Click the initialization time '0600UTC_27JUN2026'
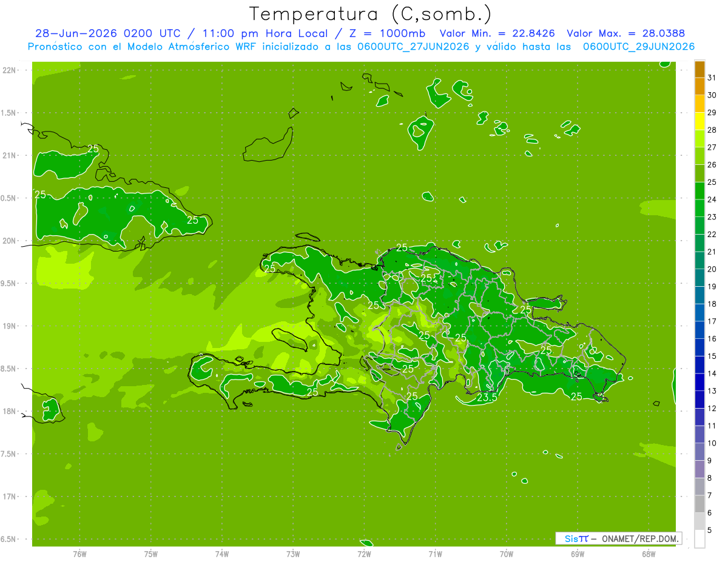This screenshot has width=728, height=562. 411,47
